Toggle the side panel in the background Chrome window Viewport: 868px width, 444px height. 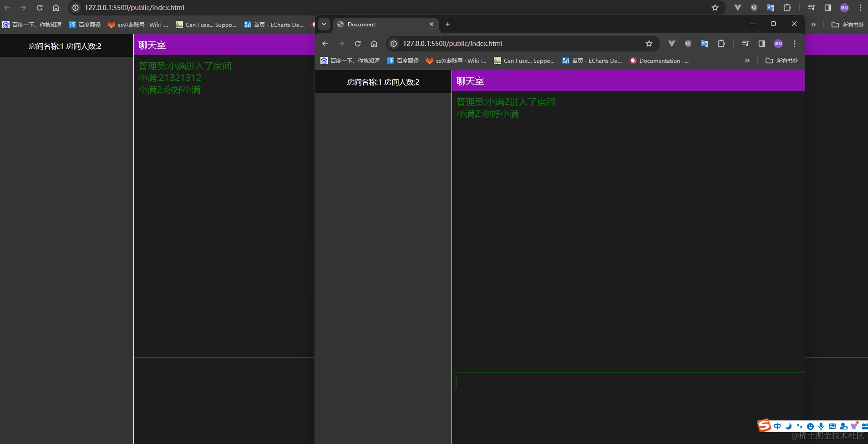828,8
